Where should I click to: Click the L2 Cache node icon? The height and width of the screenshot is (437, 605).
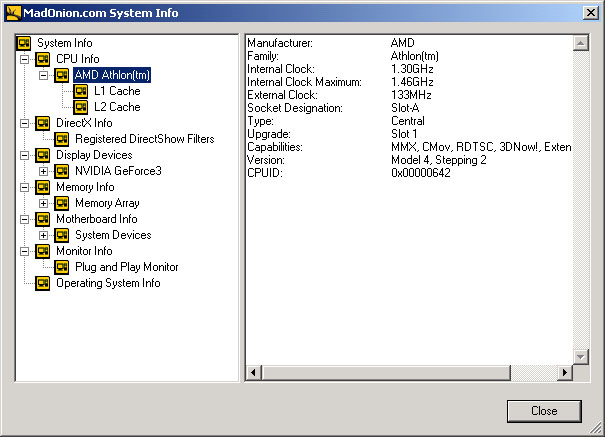tap(81, 107)
